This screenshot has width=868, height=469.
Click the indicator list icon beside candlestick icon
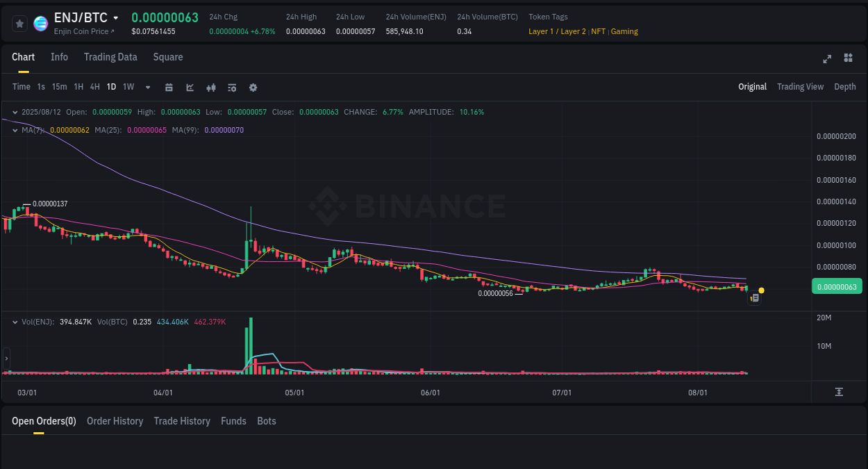tap(231, 87)
